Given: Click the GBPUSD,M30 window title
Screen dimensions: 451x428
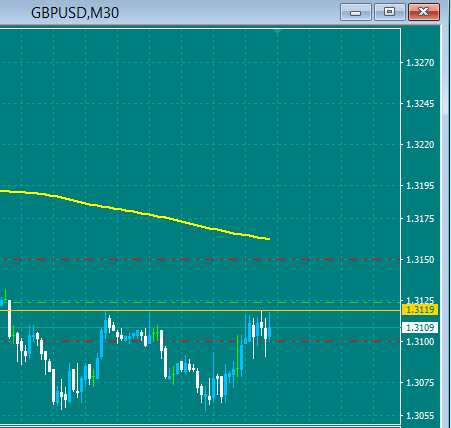Looking at the screenshot, I should [x=75, y=13].
